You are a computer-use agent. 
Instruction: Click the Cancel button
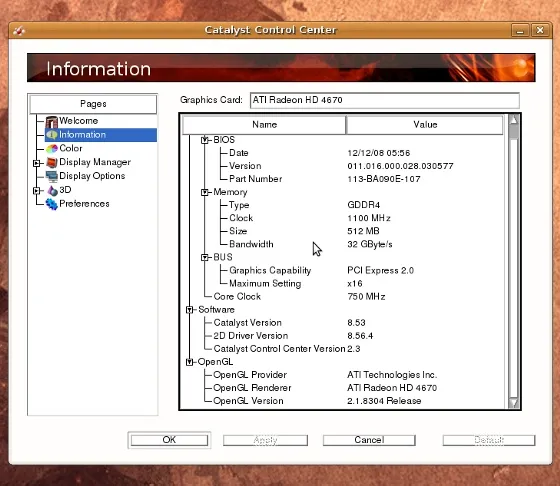[x=369, y=440]
